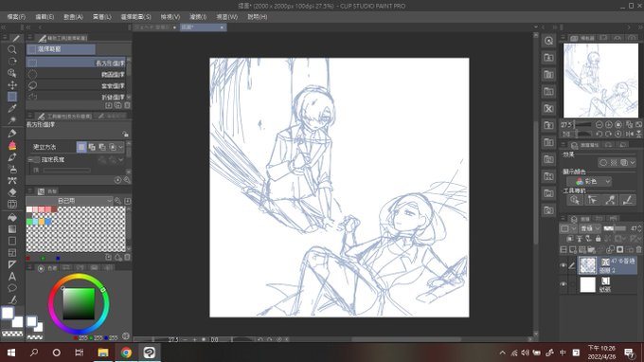Select the Balloon tool

click(x=12, y=288)
